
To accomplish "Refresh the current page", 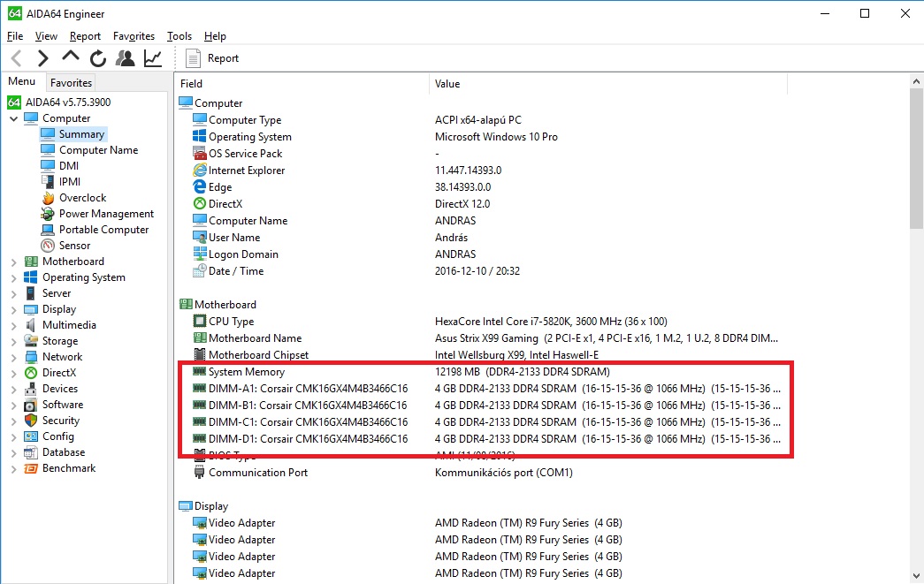I will coord(98,58).
